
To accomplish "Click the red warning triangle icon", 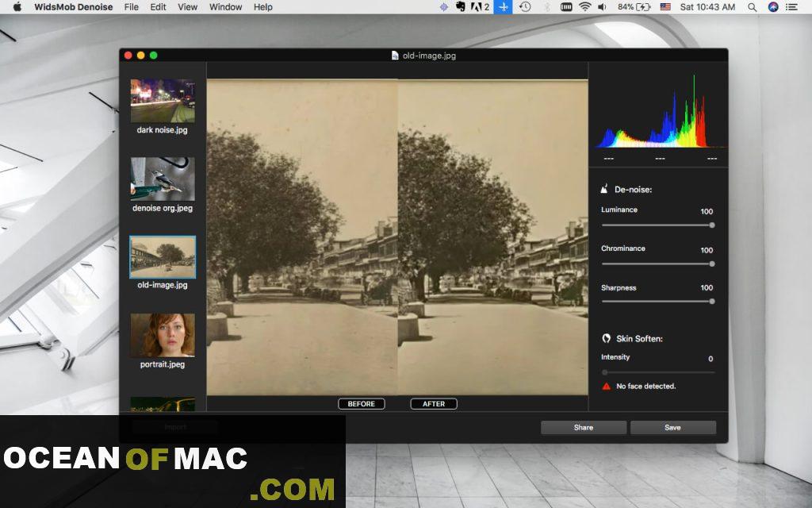I will 607,386.
